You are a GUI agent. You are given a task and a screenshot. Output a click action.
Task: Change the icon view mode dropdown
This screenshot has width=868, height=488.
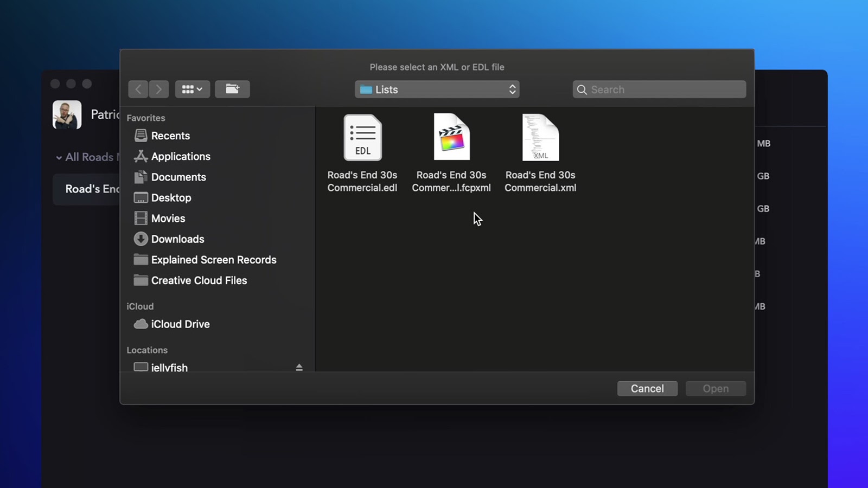click(x=193, y=89)
